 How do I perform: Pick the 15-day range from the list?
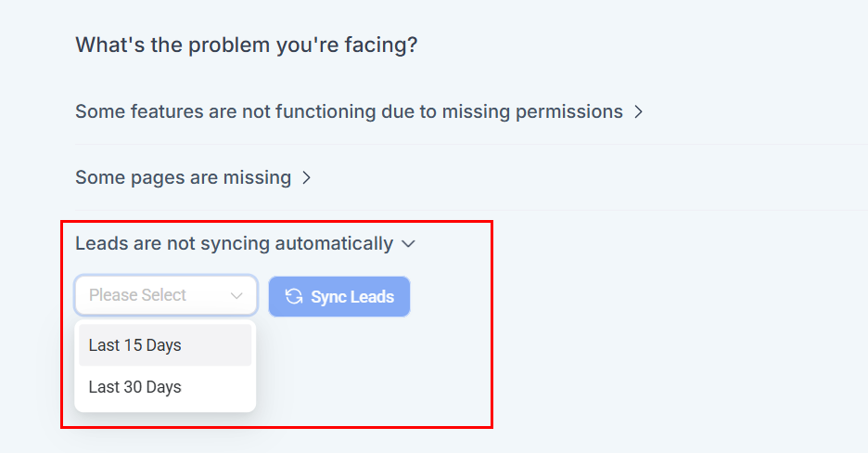(x=135, y=345)
